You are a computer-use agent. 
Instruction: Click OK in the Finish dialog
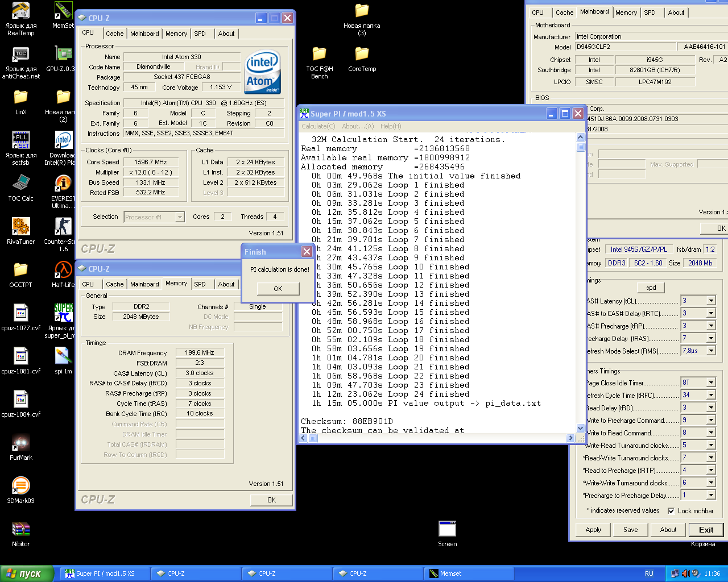pyautogui.click(x=278, y=289)
